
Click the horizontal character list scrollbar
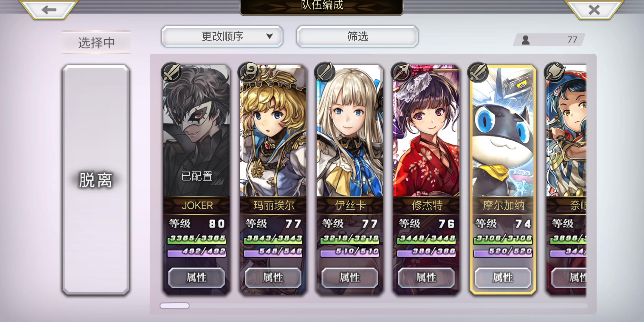(x=374, y=306)
